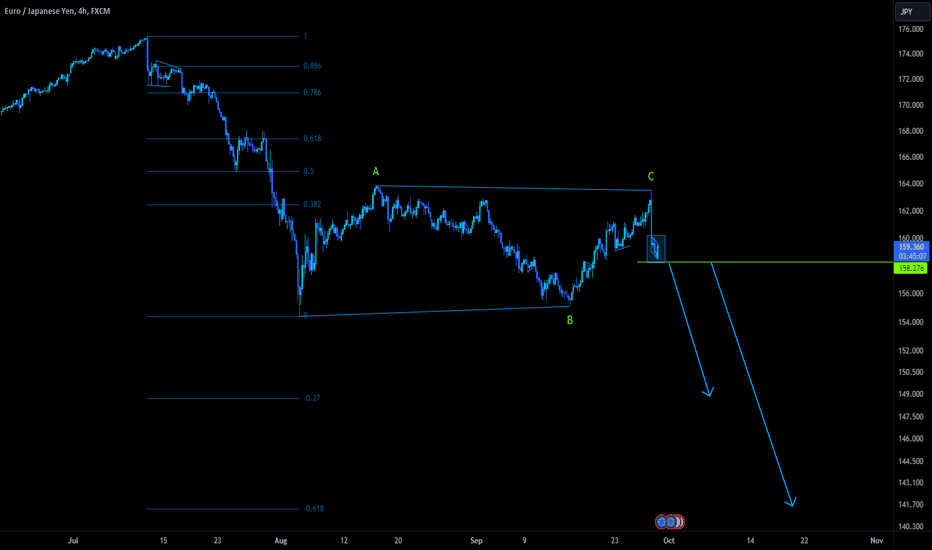932x550 pixels.
Task: Click the 0.382 Fibonacci level label
Action: pos(312,205)
